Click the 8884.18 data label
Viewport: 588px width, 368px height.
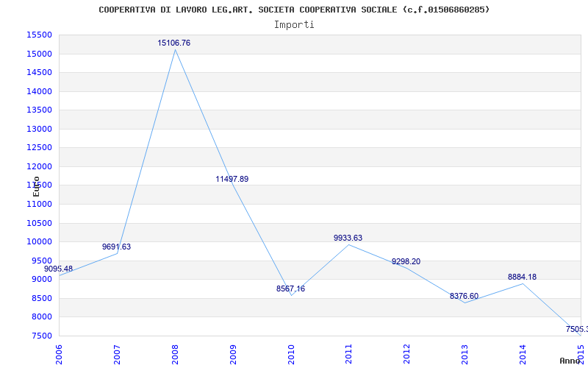point(523,277)
